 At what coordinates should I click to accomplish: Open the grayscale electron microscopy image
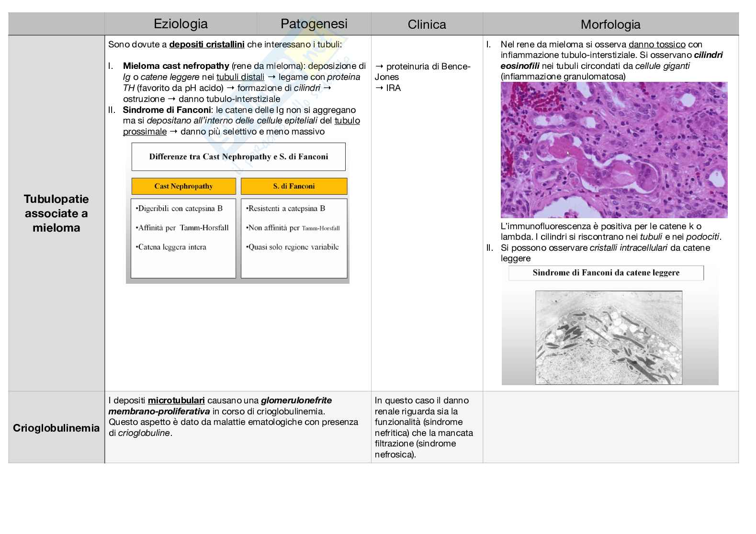pos(609,337)
